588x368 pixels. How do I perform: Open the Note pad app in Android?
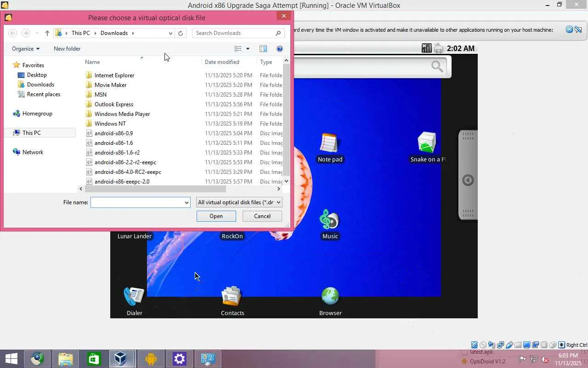[330, 148]
